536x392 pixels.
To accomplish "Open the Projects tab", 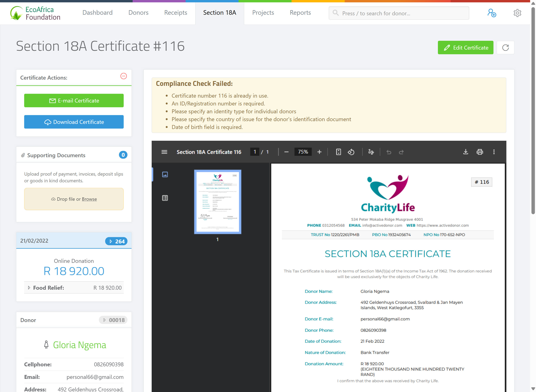I will pos(263,13).
